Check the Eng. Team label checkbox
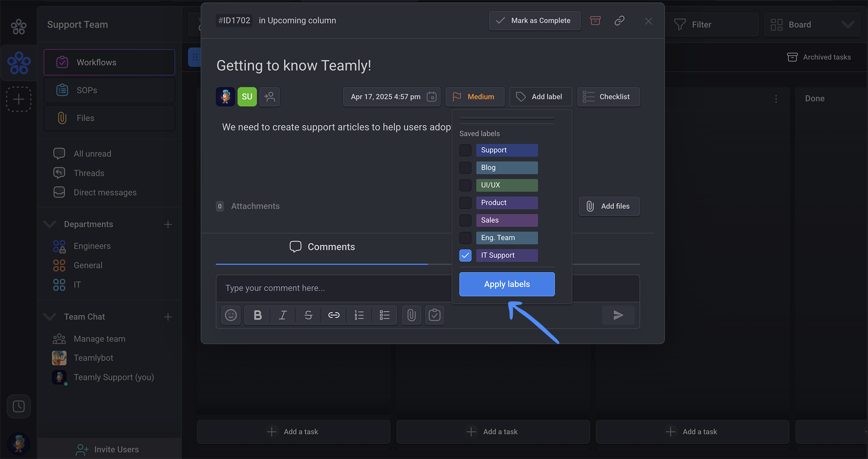 (465, 238)
